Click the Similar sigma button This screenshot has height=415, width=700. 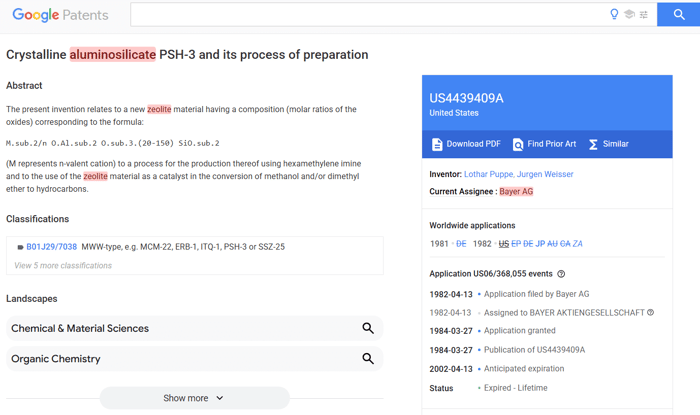(608, 144)
